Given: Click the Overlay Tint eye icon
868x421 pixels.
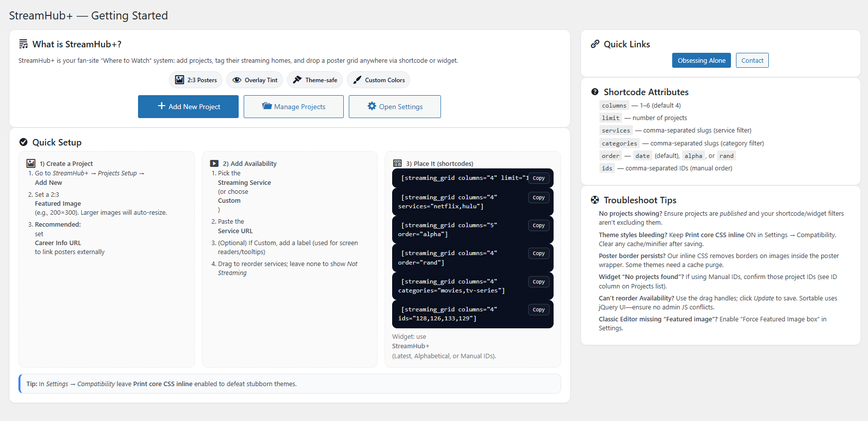Looking at the screenshot, I should click(237, 80).
